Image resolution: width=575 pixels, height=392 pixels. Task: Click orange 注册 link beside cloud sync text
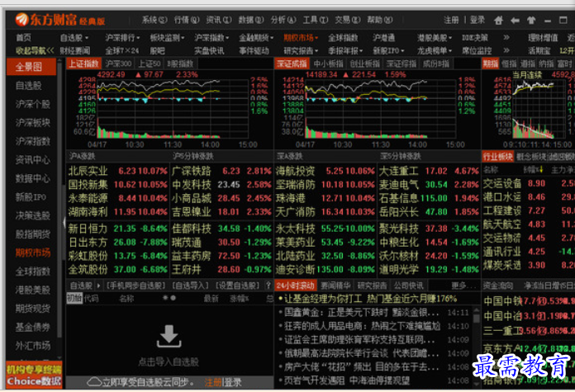pyautogui.click(x=212, y=382)
